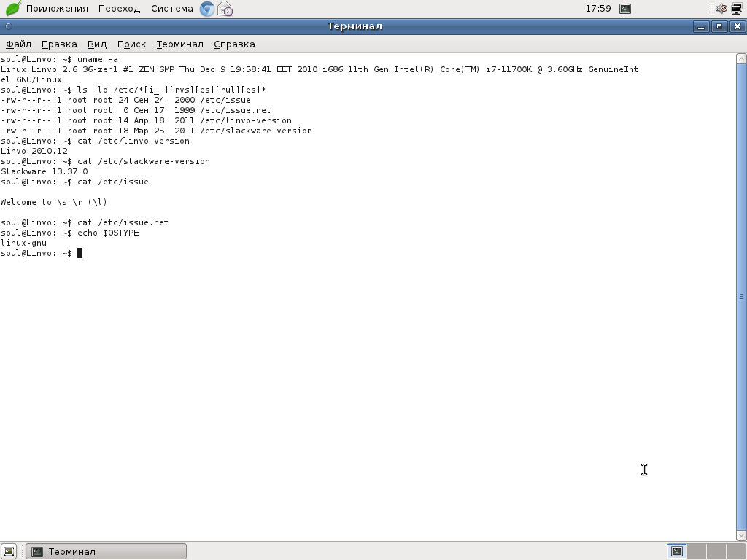Click the Терминал taskbar button
The image size is (747, 560).
pos(106,551)
